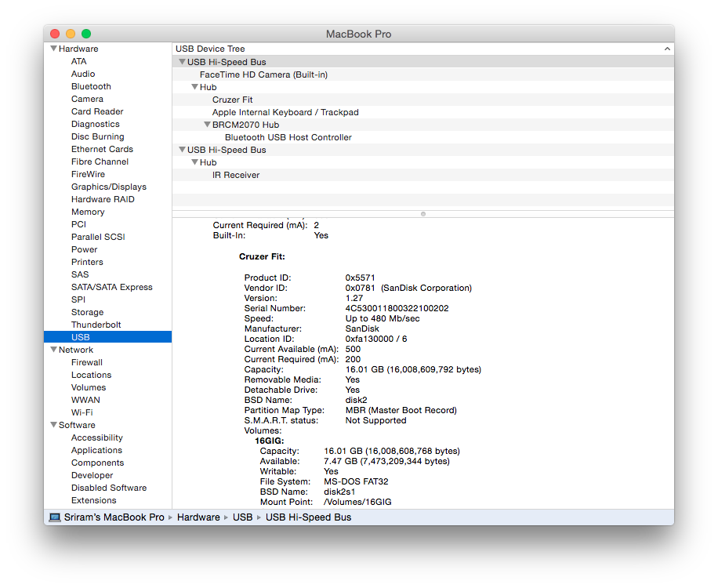The width and height of the screenshot is (718, 588).
Task: Click USB Hi-Speed Bus in the path bar
Action: (308, 517)
